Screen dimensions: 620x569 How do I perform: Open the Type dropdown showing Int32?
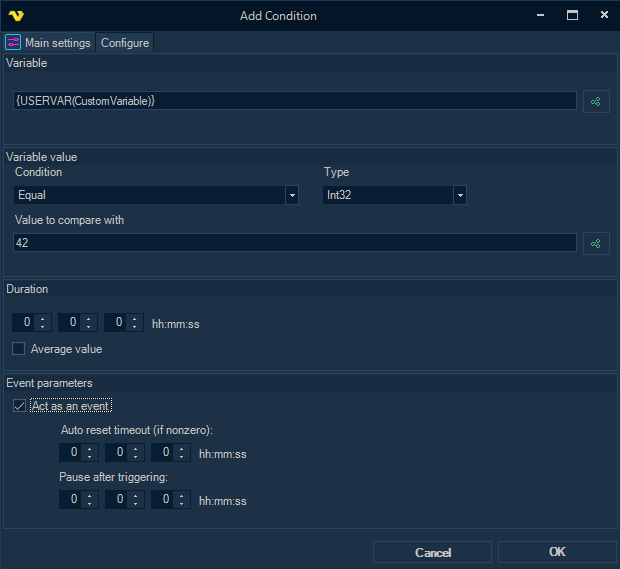[460, 196]
